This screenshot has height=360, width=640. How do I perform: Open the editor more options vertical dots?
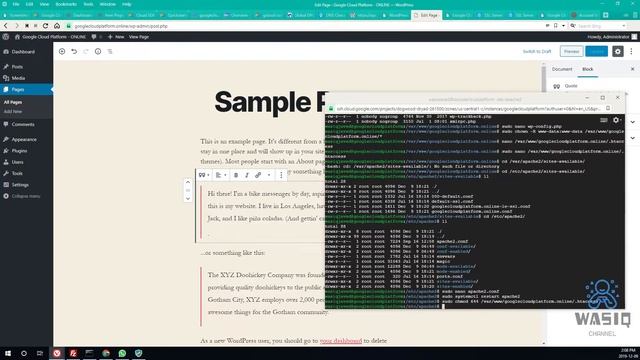pos(631,51)
